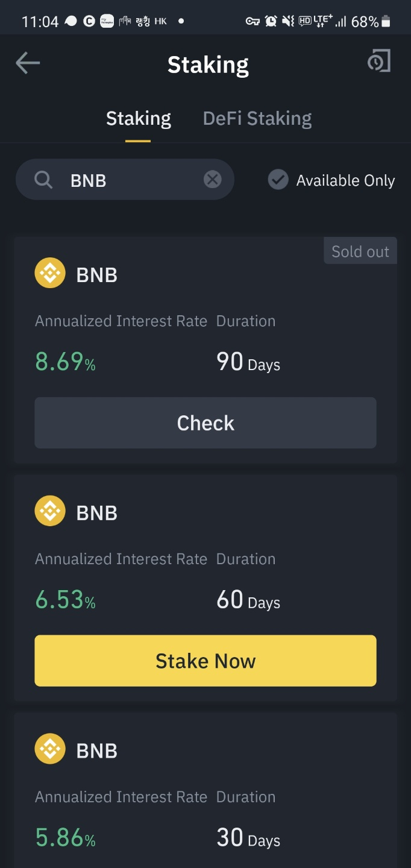Select the 60 Days duration text
This screenshot has width=411, height=868.
click(x=248, y=600)
